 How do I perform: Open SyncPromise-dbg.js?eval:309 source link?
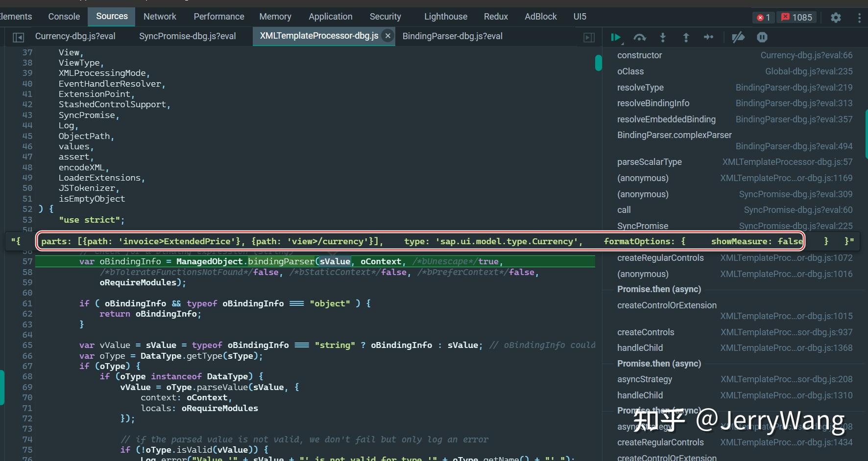(x=796, y=194)
